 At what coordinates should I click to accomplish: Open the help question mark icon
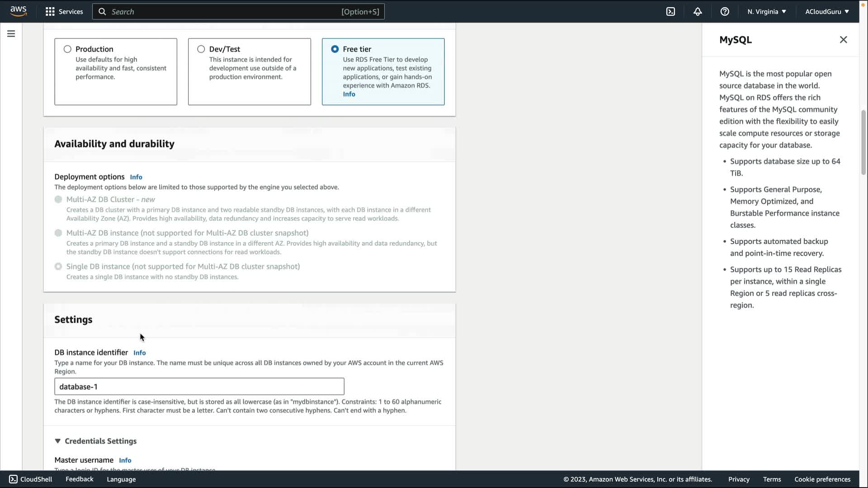(725, 12)
